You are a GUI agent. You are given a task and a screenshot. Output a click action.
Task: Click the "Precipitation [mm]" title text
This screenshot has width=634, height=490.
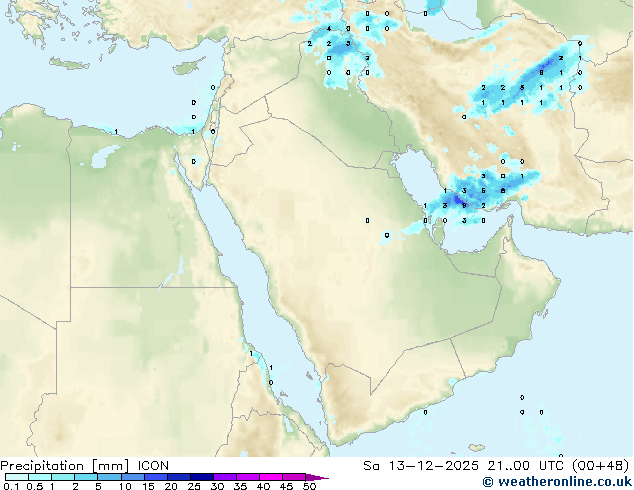point(65,466)
